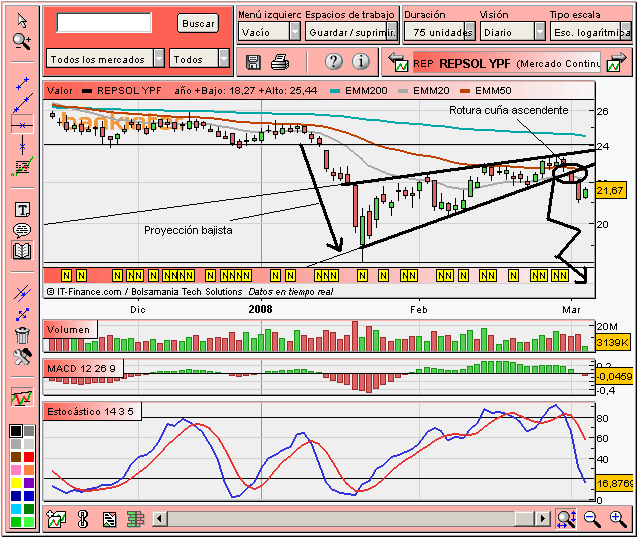Open the Todos los mercados dropdown
639x539 pixels.
click(106, 58)
